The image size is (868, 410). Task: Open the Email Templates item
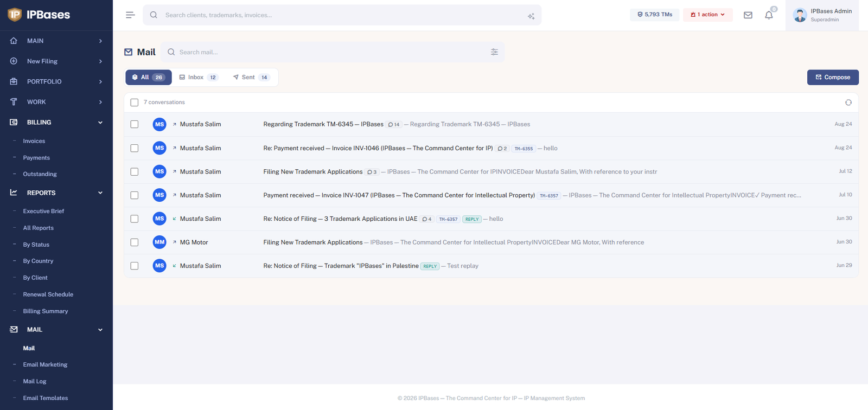46,398
